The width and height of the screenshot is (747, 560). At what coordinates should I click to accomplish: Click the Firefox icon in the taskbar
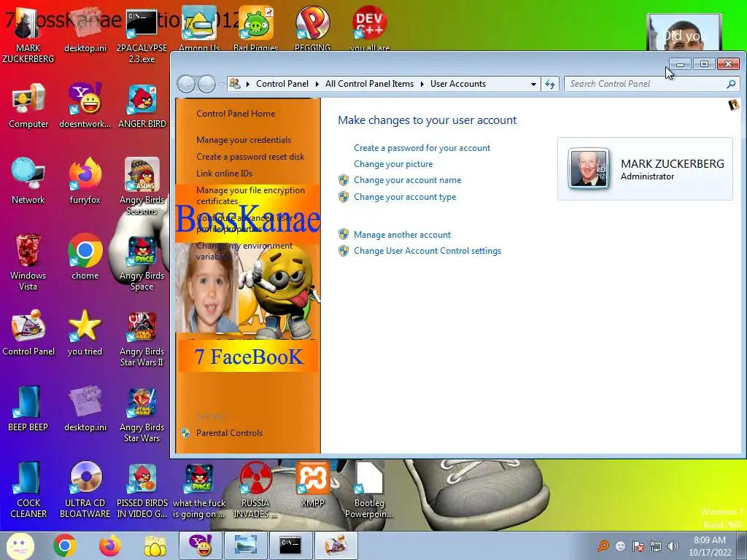[109, 545]
